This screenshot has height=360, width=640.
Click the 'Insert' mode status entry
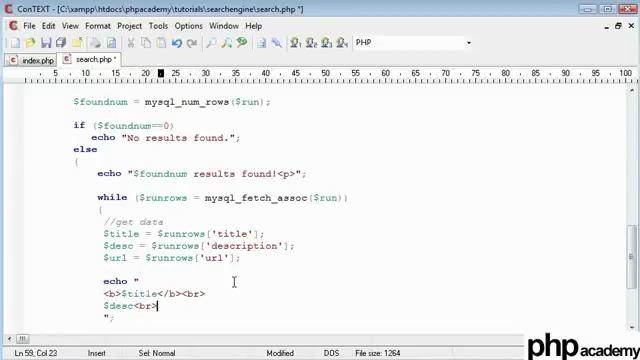96,353
